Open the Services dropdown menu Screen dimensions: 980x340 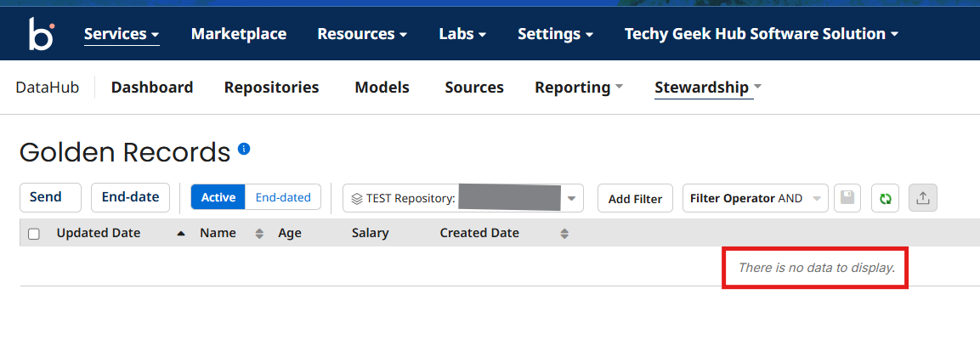122,34
